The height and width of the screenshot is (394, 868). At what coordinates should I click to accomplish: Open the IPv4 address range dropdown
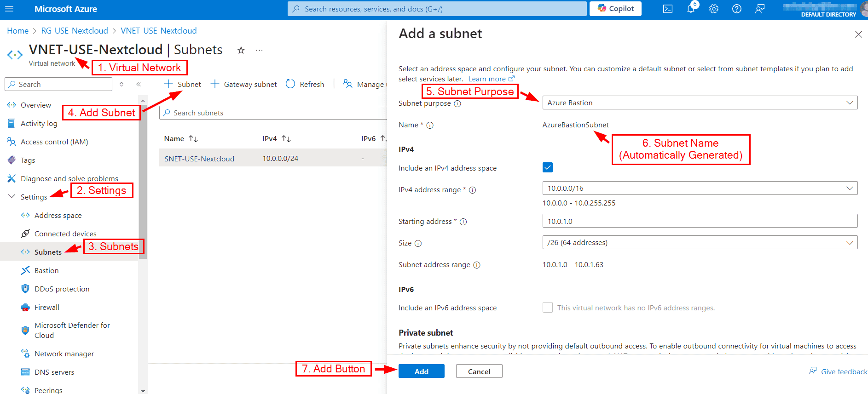700,188
